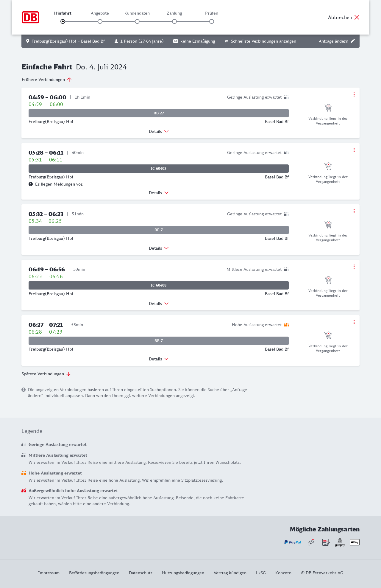Click the PayPal payment icon
The height and width of the screenshot is (588, 381).
[x=293, y=542]
